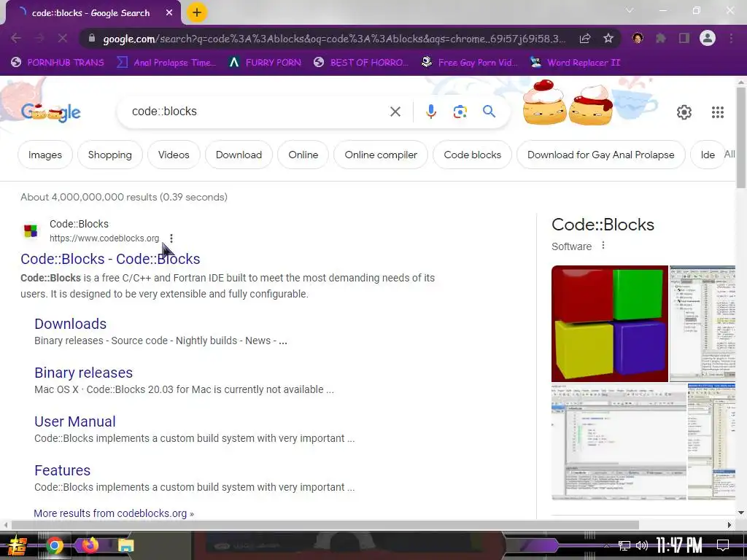
Task: Toggle the browser side panel
Action: pyautogui.click(x=684, y=38)
